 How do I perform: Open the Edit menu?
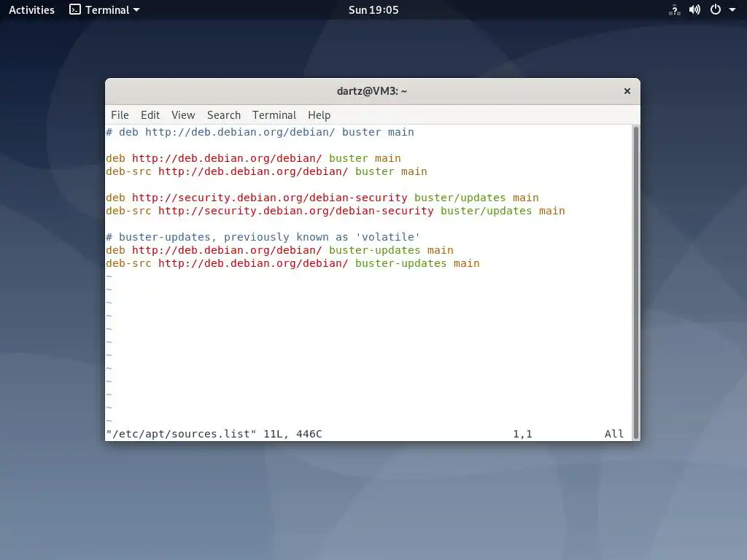[x=150, y=114]
